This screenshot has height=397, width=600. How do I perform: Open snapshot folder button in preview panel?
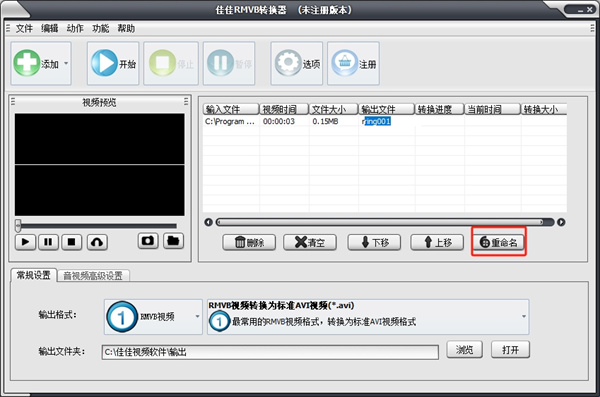tap(173, 241)
